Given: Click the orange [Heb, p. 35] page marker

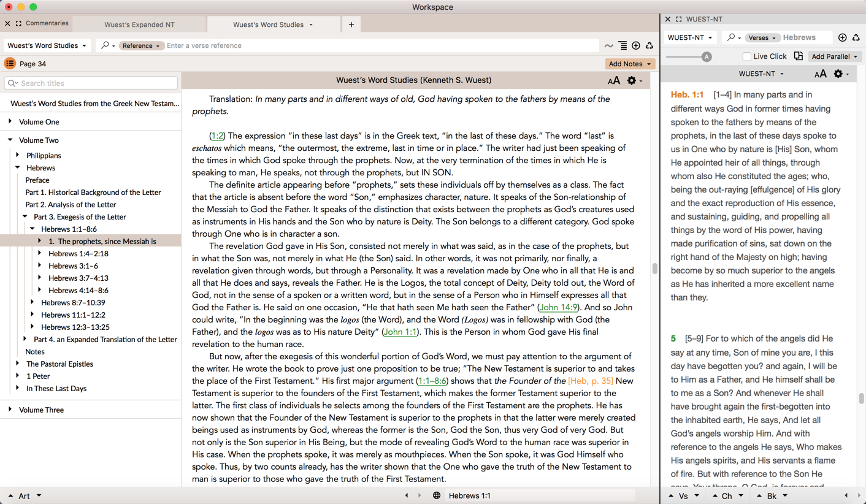Looking at the screenshot, I should coord(591,381).
